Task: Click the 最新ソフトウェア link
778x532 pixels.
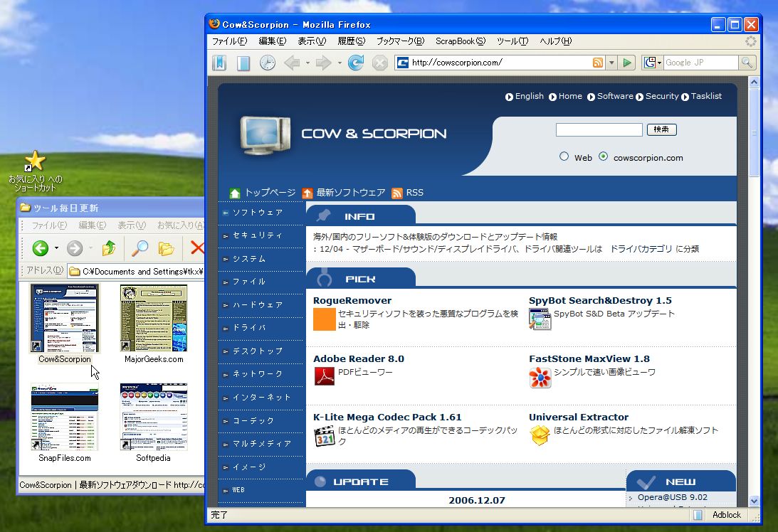Action: (x=350, y=192)
